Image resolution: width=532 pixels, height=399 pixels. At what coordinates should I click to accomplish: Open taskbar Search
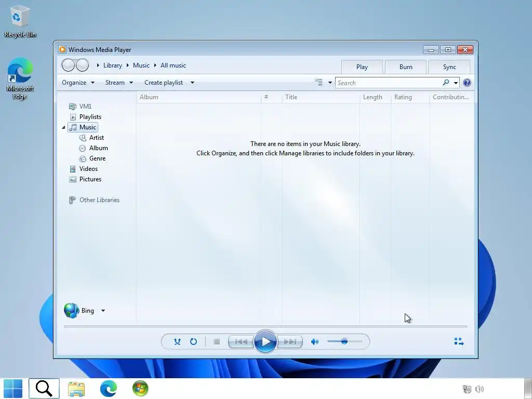pyautogui.click(x=44, y=389)
